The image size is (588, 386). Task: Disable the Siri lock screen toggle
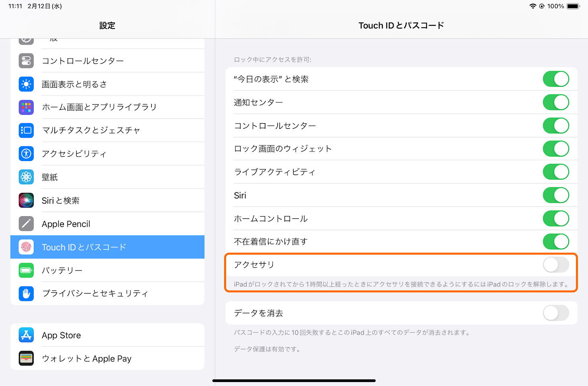pos(556,195)
